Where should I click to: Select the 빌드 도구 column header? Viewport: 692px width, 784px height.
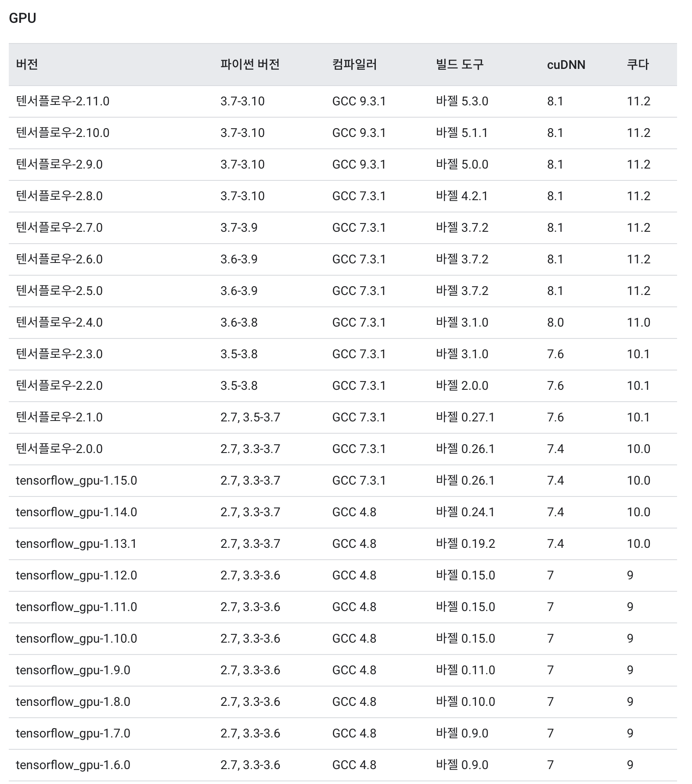click(459, 65)
